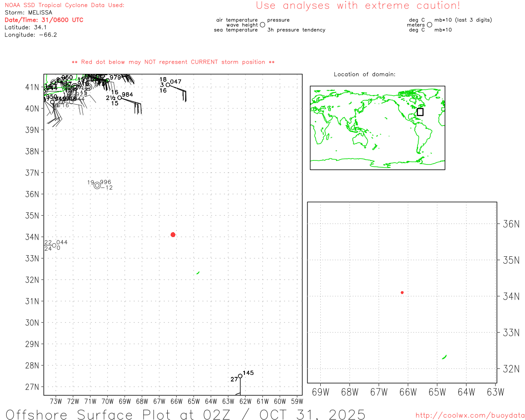The width and height of the screenshot is (525, 420).
Task: Click the red storm position dot on main map
Action: pyautogui.click(x=173, y=235)
